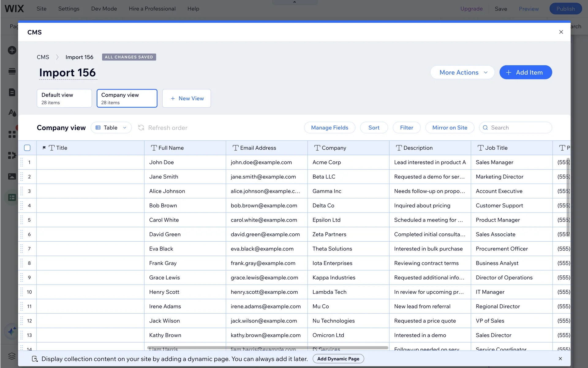Click the AI sparkle assistant icon
This screenshot has width=588, height=368.
coord(12,331)
